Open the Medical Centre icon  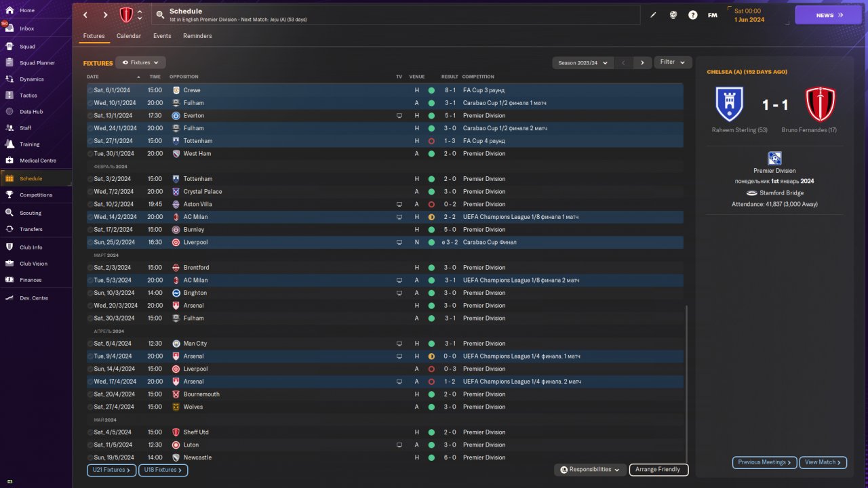click(9, 161)
